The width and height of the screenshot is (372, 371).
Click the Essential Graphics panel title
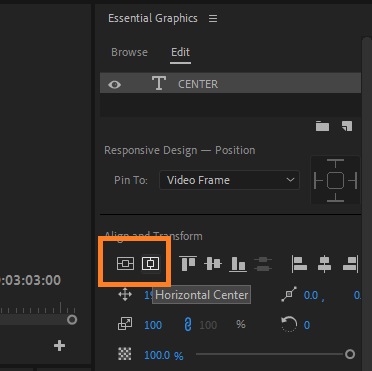click(153, 18)
